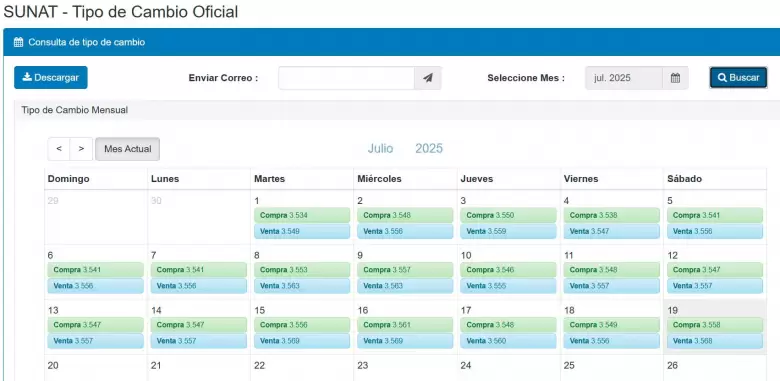Open the jul. 2025 month selector field
Image resolution: width=780 pixels, height=381 pixels.
click(x=624, y=78)
